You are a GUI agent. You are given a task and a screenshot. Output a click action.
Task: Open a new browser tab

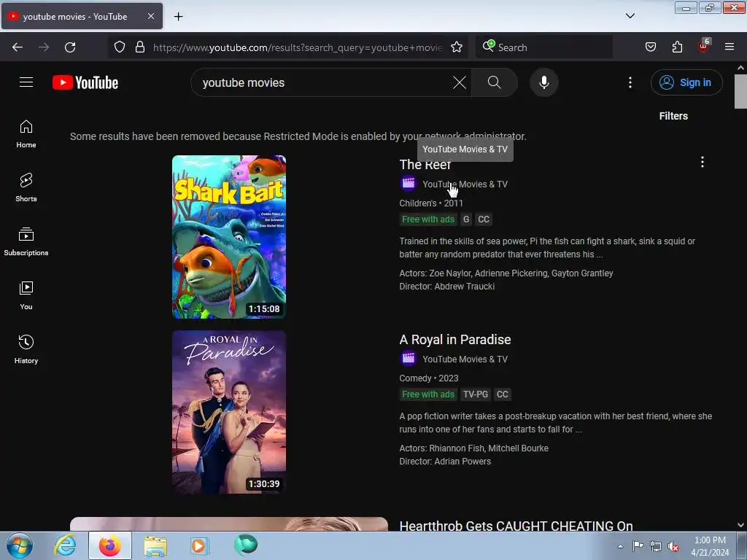(x=178, y=17)
